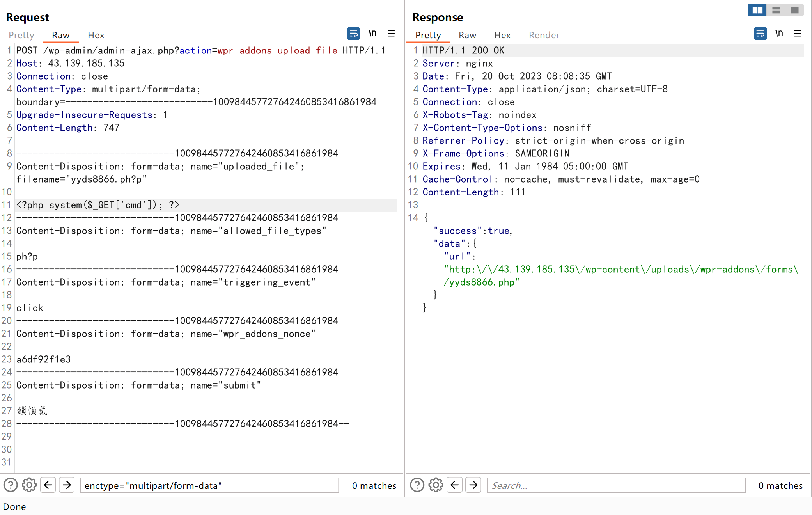Click Referrer-Policy response header
The width and height of the screenshot is (812, 515).
553,141
